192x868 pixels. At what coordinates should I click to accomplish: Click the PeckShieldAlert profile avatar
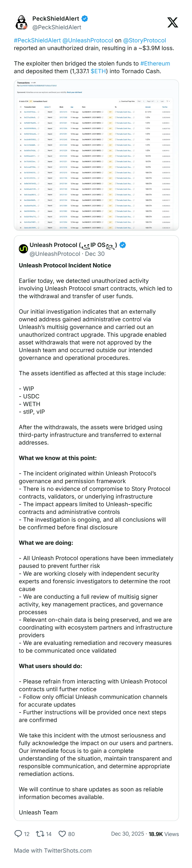click(22, 23)
